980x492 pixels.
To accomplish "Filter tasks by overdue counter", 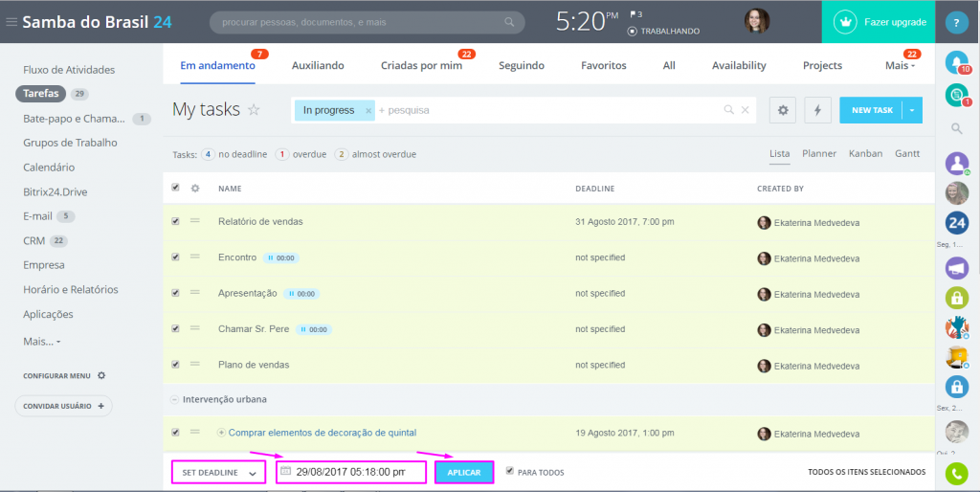I will (x=301, y=154).
